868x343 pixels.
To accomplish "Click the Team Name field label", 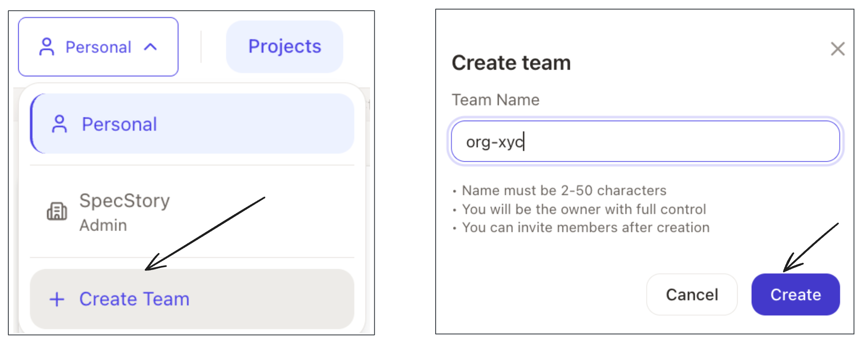I will point(495,100).
